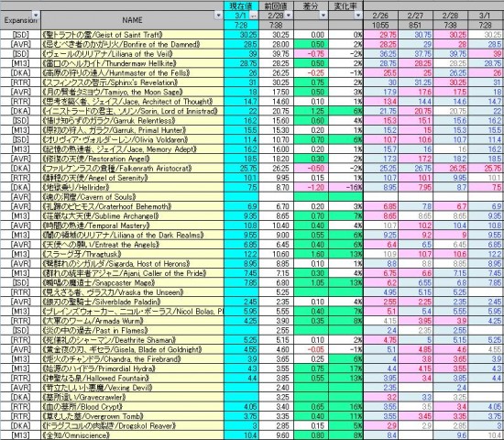
Task: Select the Liliana of the Dark Realms name cell
Action: 132,235
